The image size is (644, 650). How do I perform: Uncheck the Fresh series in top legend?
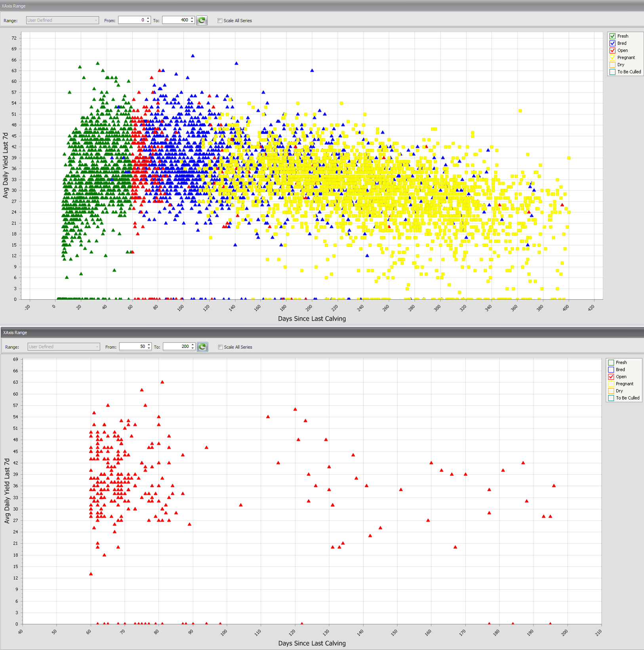(x=612, y=36)
